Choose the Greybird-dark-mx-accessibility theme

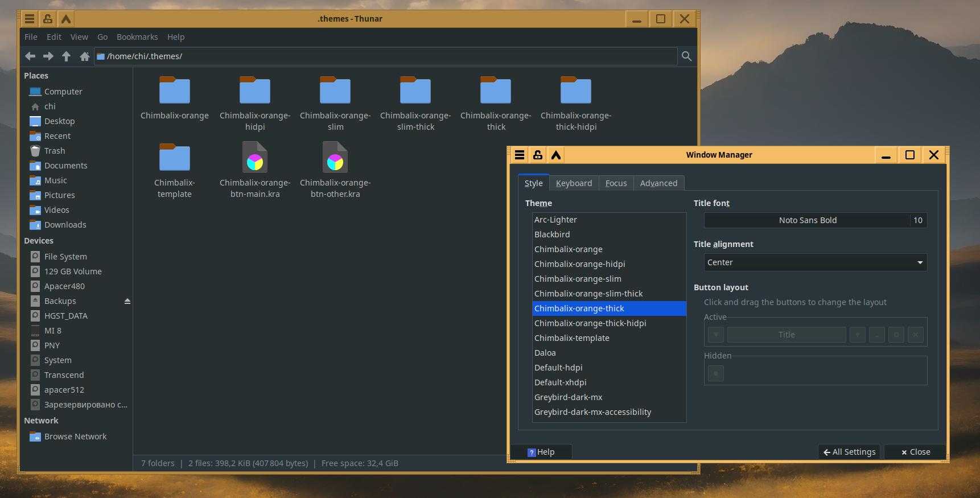[x=609, y=412]
